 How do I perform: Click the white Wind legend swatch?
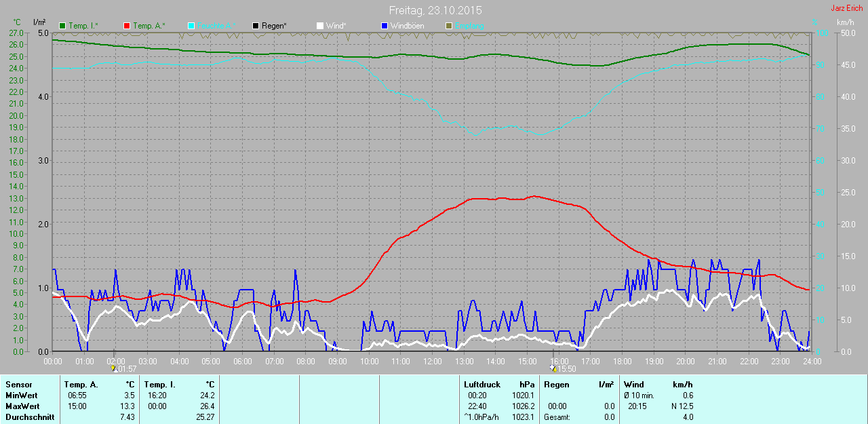tap(320, 26)
